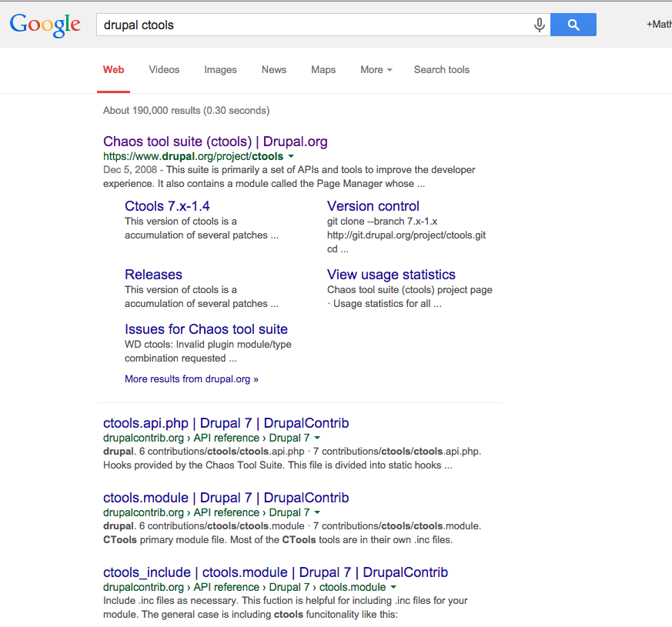Click the '+Math' profile link

pos(659,25)
